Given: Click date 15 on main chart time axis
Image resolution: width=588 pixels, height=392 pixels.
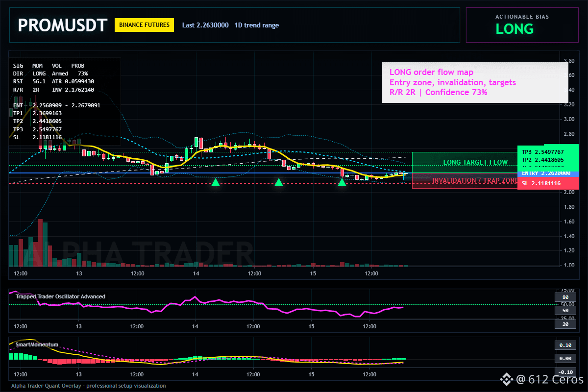Looking at the screenshot, I should point(312,273).
